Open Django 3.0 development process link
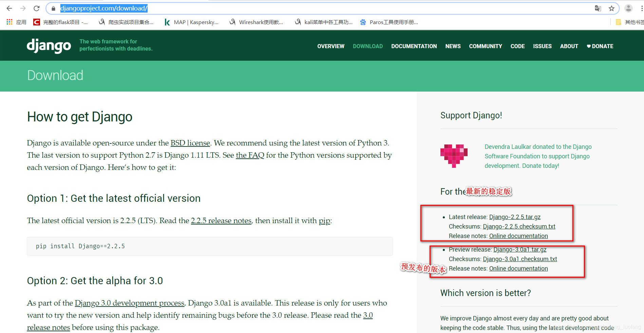The height and width of the screenshot is (333, 644). pos(130,303)
